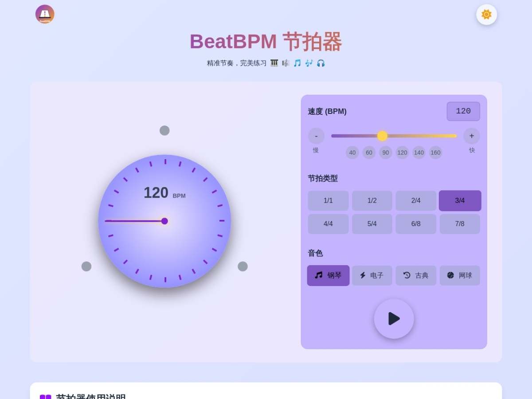Viewport: 532px width, 399px height.
Task: Click the 120 BPM readout on dial
Action: pos(164,193)
